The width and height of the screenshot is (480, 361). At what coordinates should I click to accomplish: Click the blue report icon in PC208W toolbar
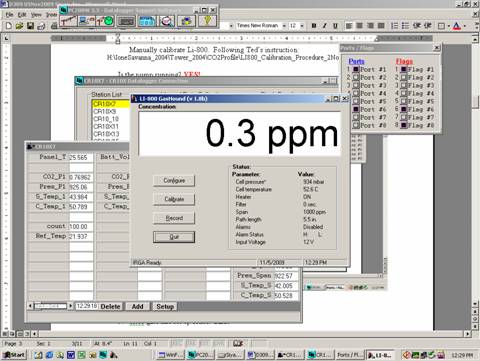coord(147,21)
